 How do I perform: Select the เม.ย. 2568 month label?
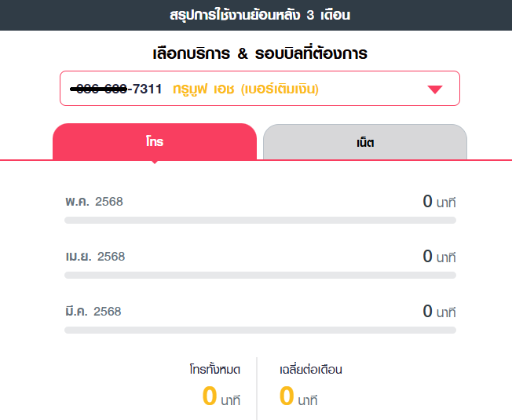pyautogui.click(x=95, y=256)
